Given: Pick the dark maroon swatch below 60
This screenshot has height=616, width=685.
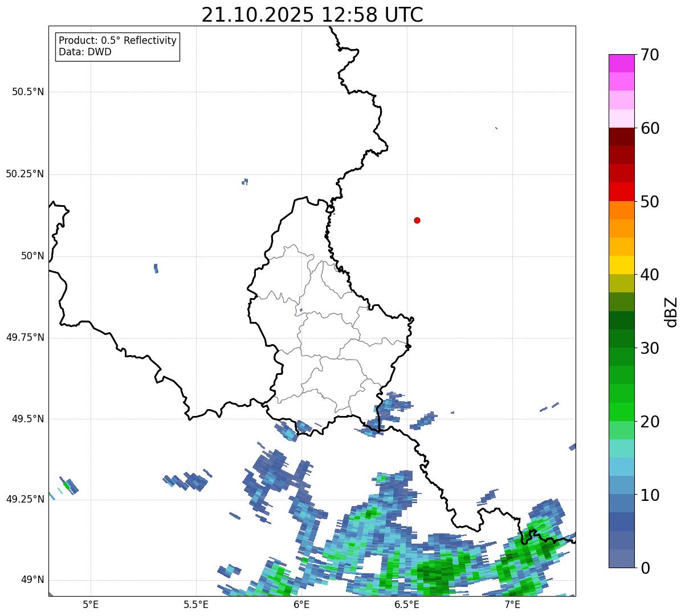Looking at the screenshot, I should (621, 137).
